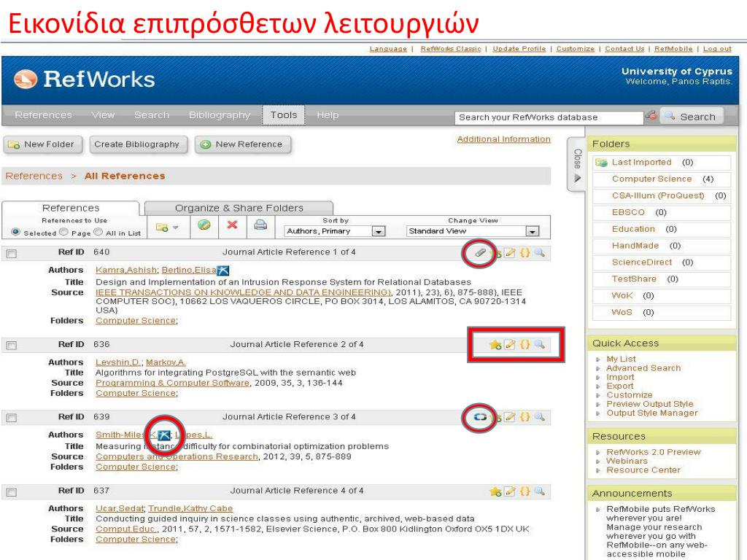Click the cite braces icon for Ref 640

tap(525, 253)
